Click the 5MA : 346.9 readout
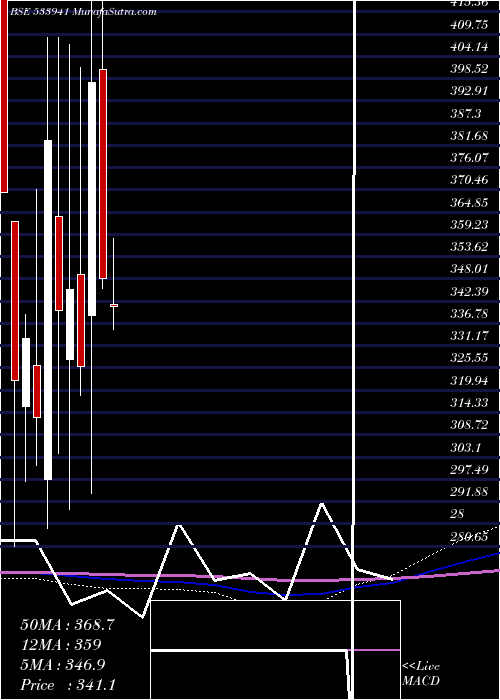Screen dimensions: 500x700 point(63,665)
